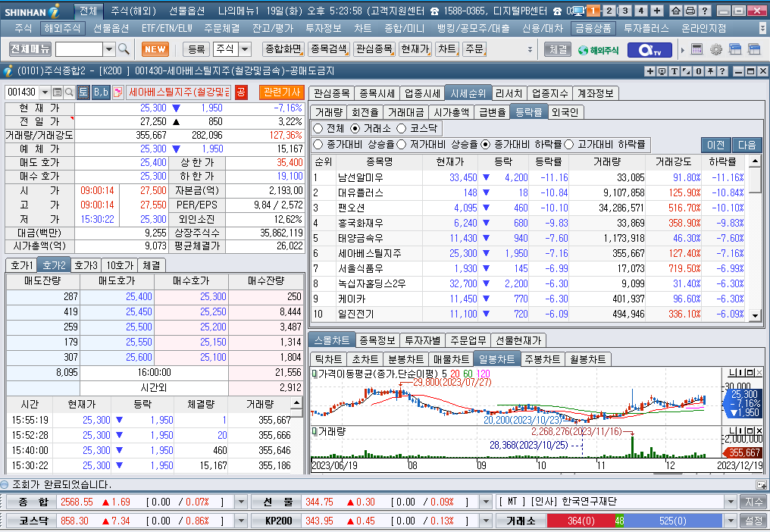Select 종가대비 상승률 radio option
The image size is (770, 532).
coord(318,145)
